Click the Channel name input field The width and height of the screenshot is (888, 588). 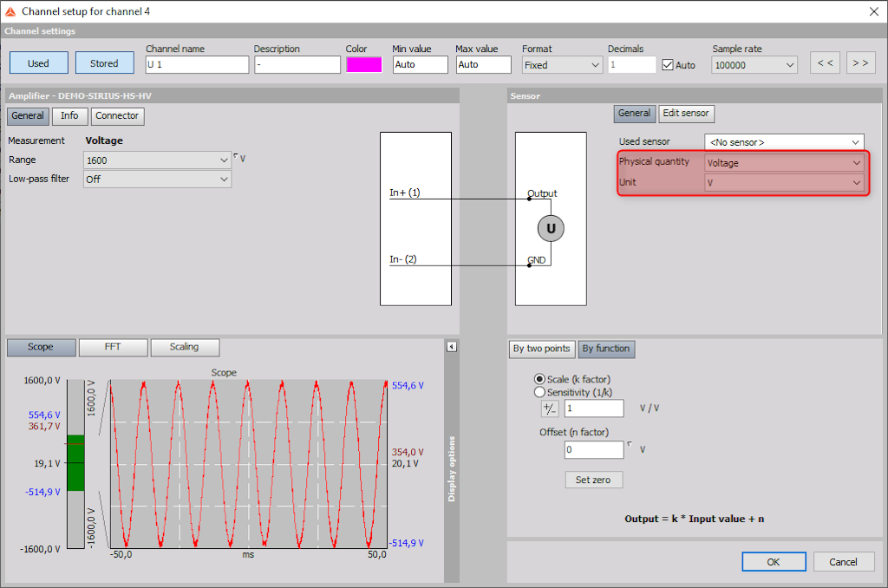pos(197,64)
